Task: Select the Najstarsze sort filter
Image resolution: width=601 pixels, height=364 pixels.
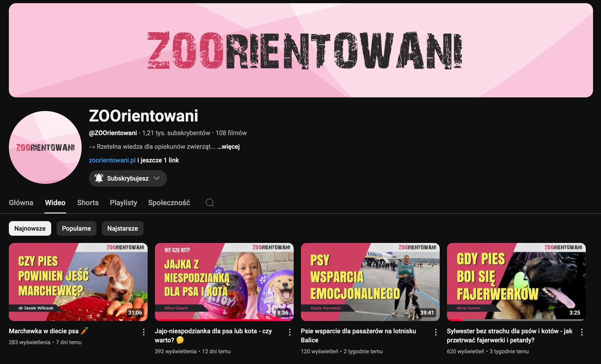Action: pyautogui.click(x=122, y=228)
